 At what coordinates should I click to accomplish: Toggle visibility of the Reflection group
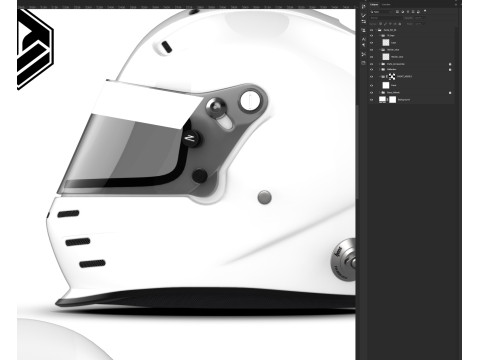coord(371,70)
